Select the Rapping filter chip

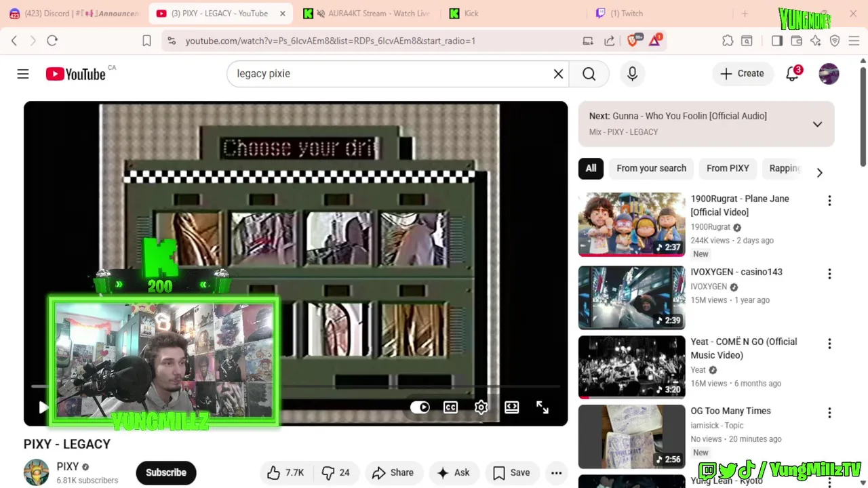coord(785,168)
